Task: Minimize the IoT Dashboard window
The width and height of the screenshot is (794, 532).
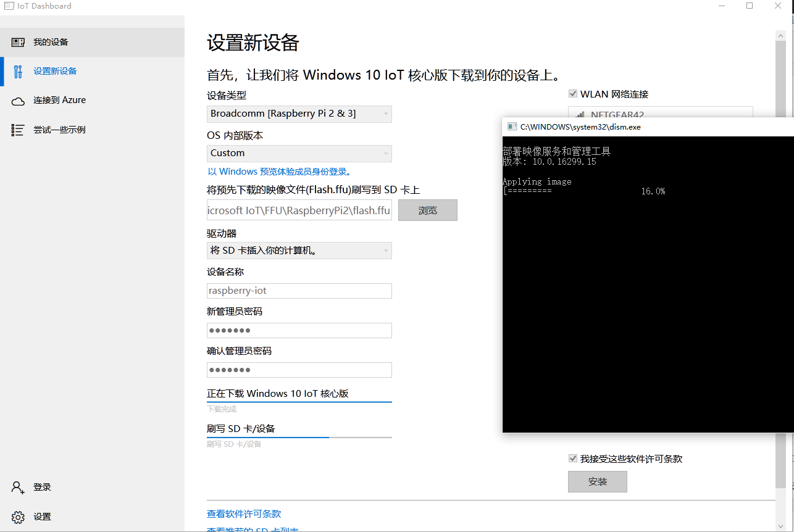Action: pyautogui.click(x=722, y=6)
